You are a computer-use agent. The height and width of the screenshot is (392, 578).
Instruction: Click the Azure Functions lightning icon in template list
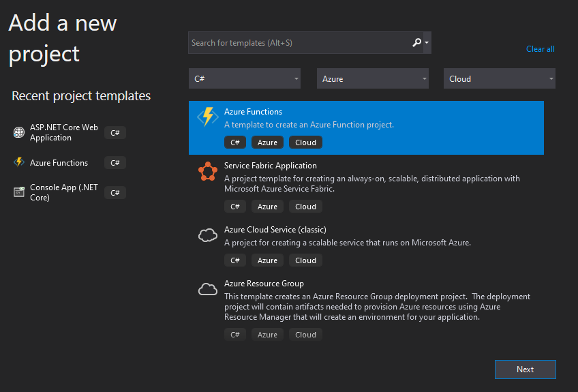[x=208, y=117]
